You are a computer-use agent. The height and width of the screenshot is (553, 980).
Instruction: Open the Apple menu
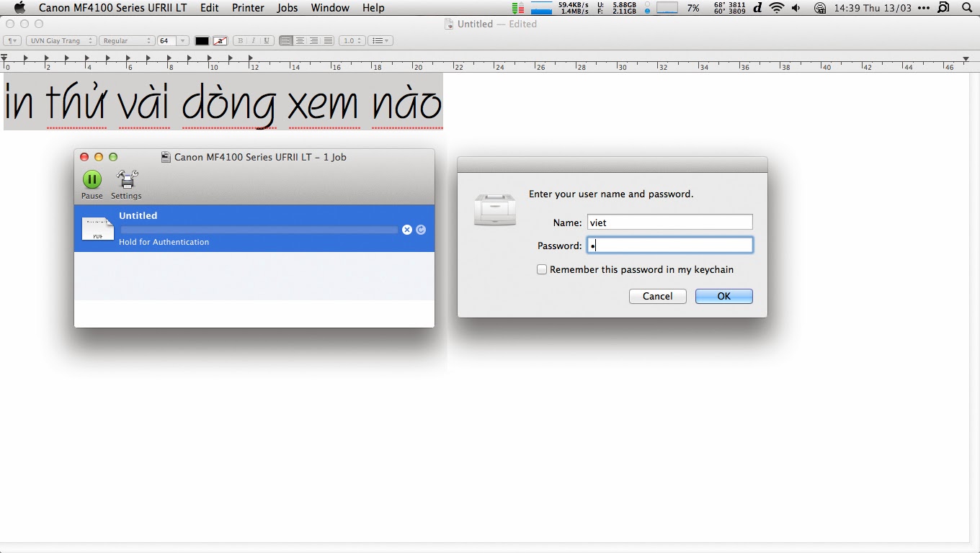pos(19,8)
